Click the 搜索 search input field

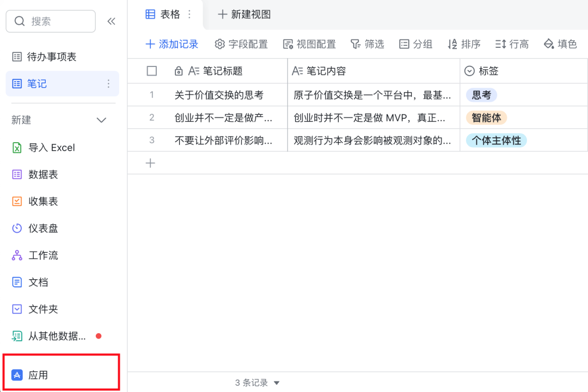(x=51, y=21)
